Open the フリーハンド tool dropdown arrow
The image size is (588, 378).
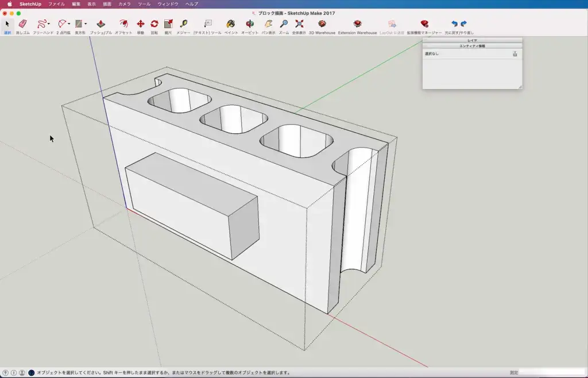(49, 24)
